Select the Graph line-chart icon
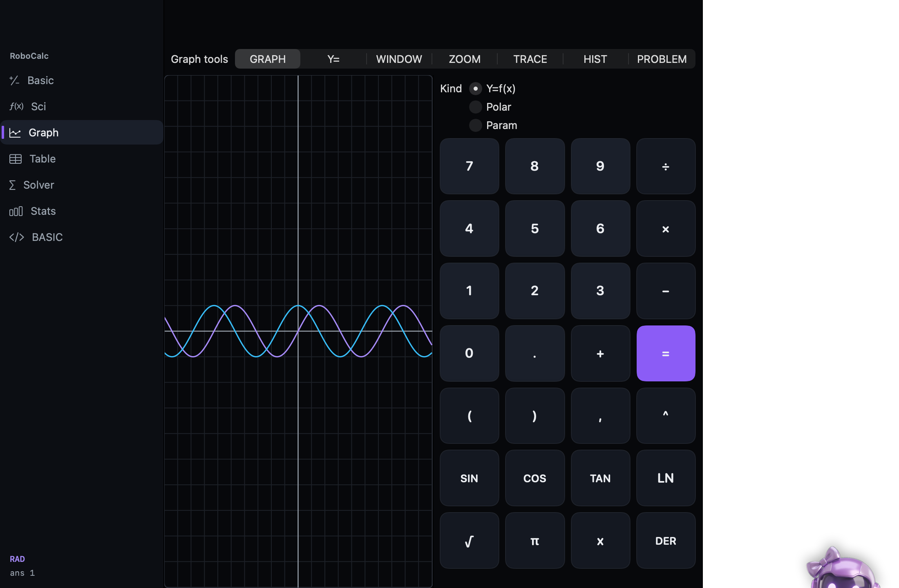 coord(15,133)
